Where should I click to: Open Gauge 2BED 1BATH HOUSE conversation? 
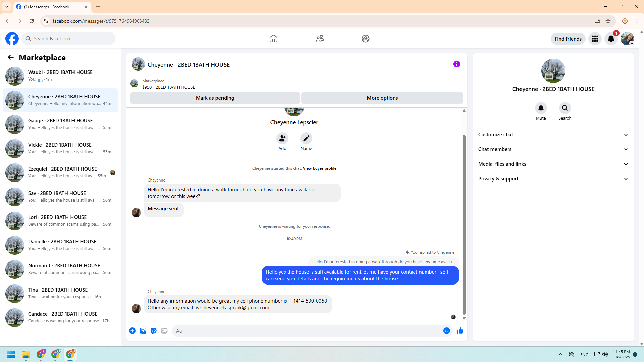[x=60, y=124]
